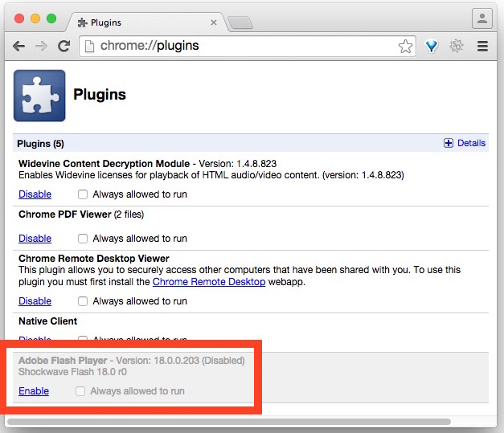Disable the Widevine Content Decryption Module
Screen dimensions: 504x433
click(35, 194)
